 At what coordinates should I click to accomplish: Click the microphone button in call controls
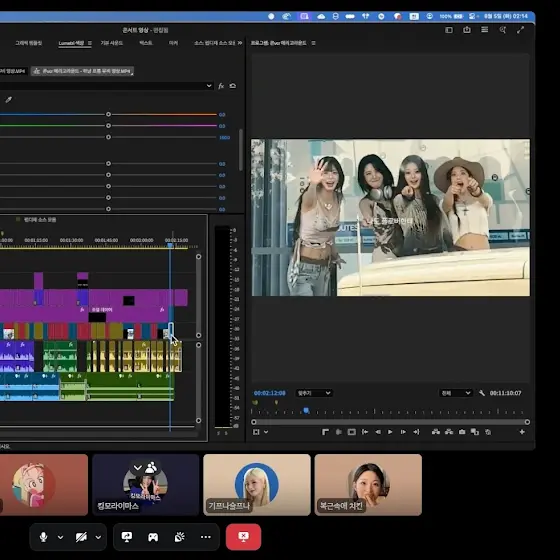tap(44, 537)
